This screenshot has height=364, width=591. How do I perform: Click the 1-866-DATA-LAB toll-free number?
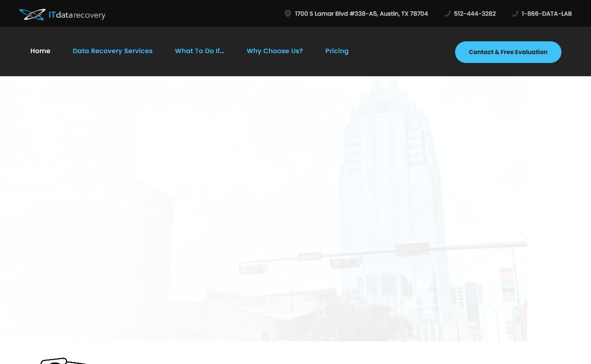(x=547, y=14)
